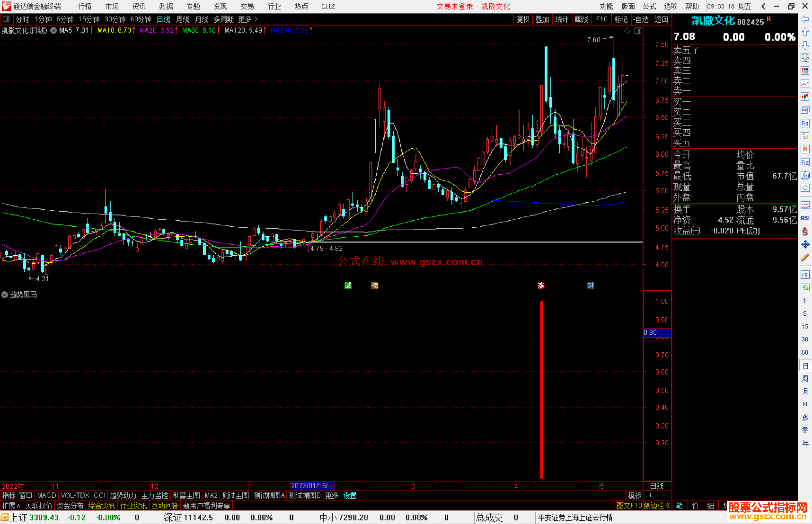Expand the 扩展 panel at bottom
Viewport: 812px width, 524px height.
[x=11, y=506]
